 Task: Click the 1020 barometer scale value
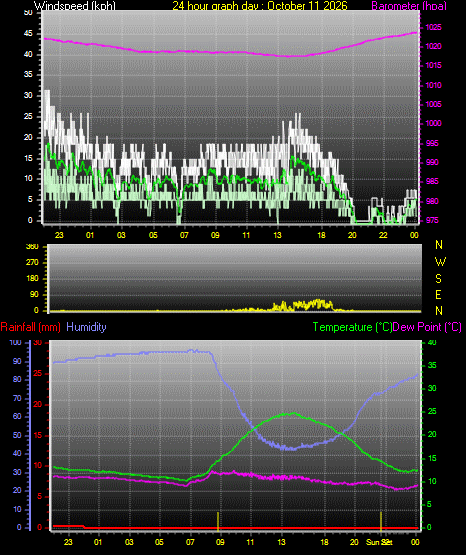tap(433, 46)
